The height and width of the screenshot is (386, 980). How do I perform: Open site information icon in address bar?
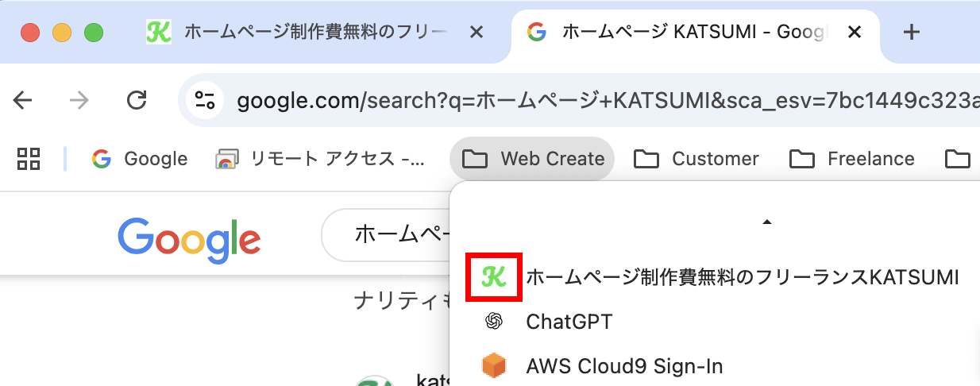[205, 100]
